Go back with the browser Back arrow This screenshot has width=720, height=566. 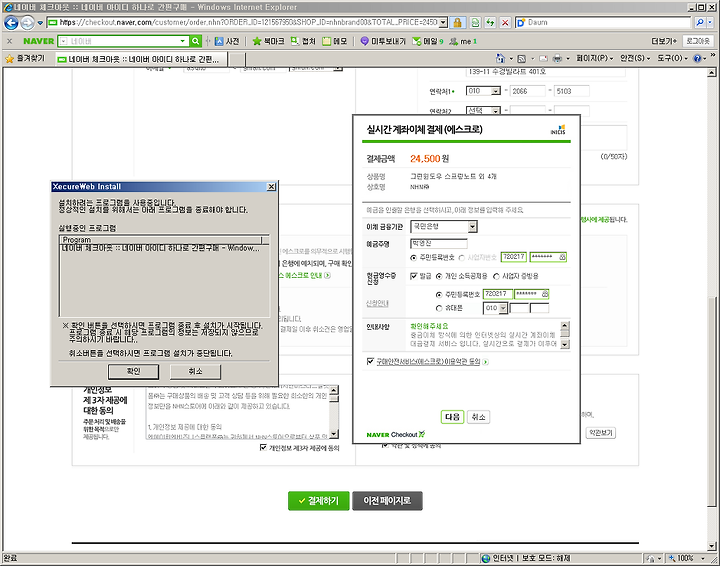tap(11, 22)
